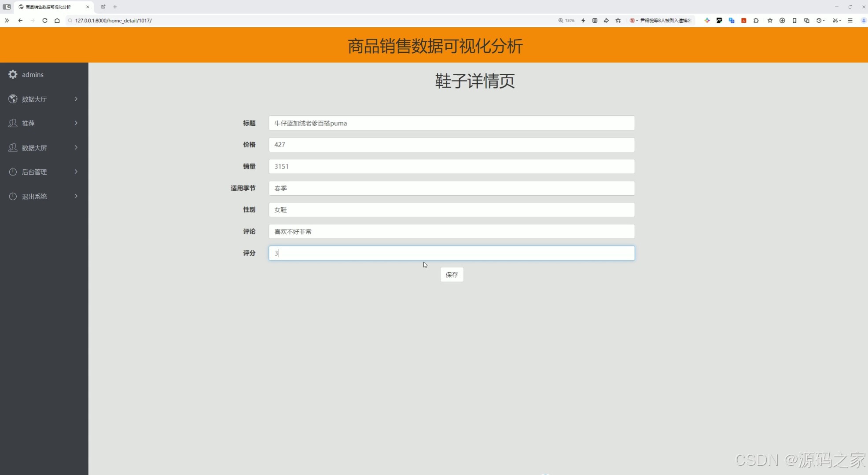This screenshot has width=868, height=475.
Task: Open the browsing history clock icon
Action: (x=820, y=21)
